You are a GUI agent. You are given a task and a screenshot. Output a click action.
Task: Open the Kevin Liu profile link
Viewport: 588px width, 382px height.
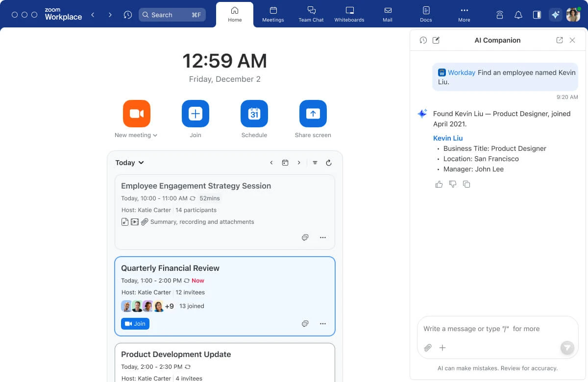point(448,138)
